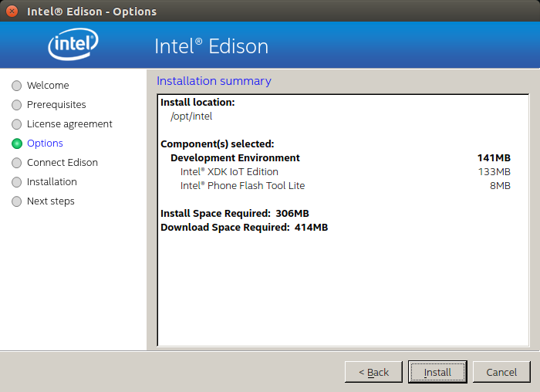Click the 133MB size value
The image size is (540, 392).
click(x=494, y=171)
